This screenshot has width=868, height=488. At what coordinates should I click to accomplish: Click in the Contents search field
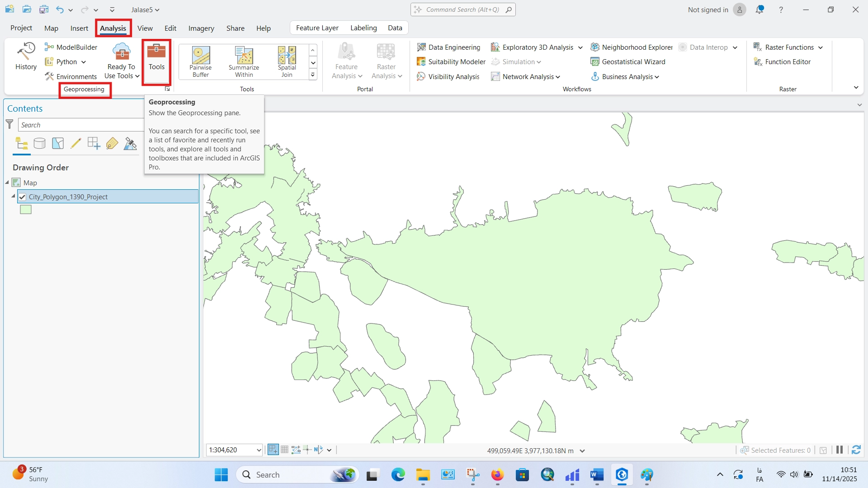pyautogui.click(x=80, y=125)
